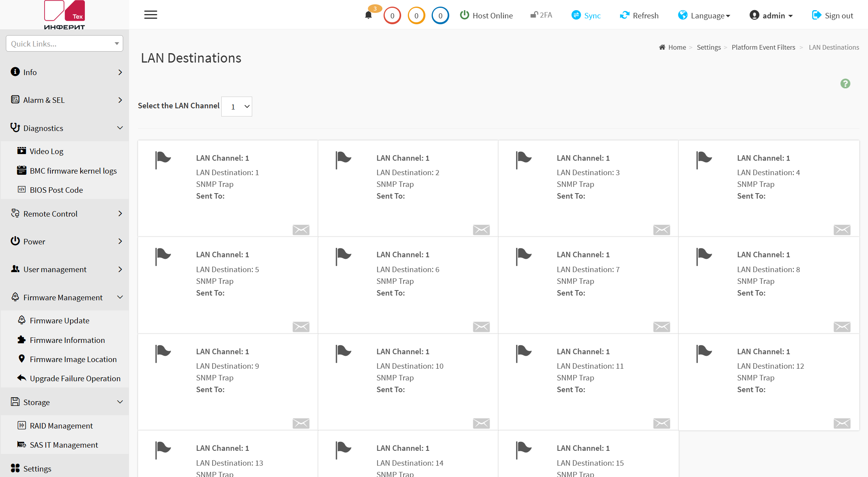The height and width of the screenshot is (477, 868).
Task: Open the LAN Destination 14 card
Action: (x=408, y=454)
